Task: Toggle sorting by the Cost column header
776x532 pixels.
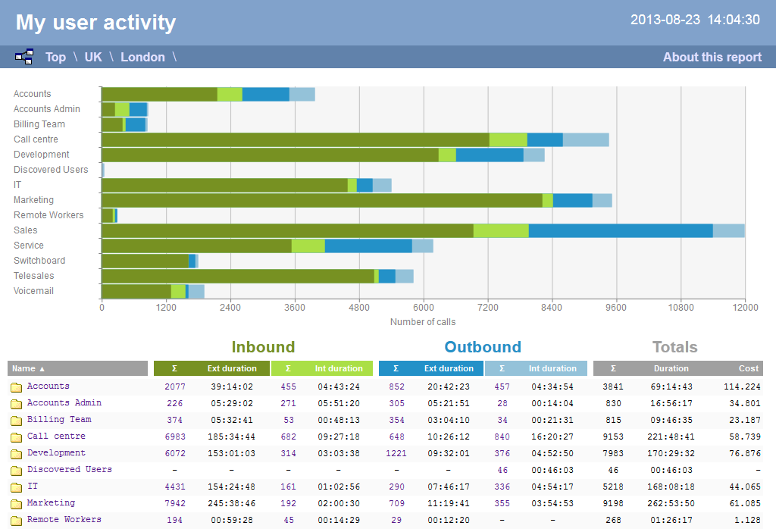Action: [x=749, y=368]
